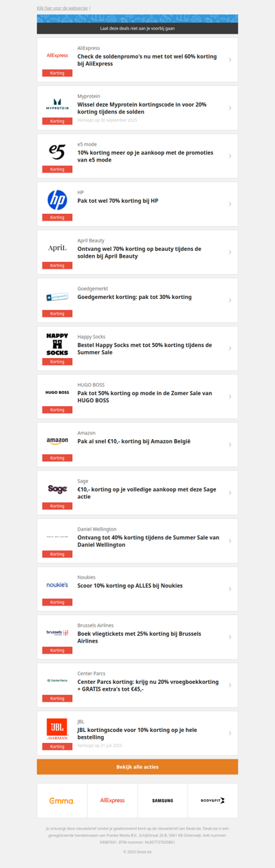Open the HP logo deal image
This screenshot has height=868, width=275.
(x=57, y=199)
